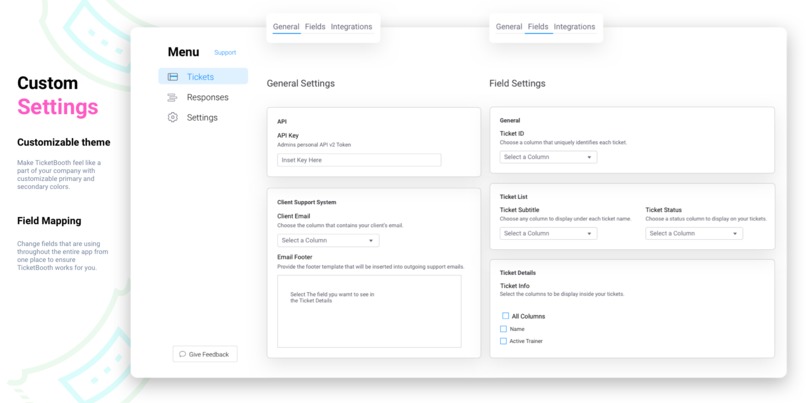This screenshot has height=403, width=806.
Task: Select the General tab in the first tab bar
Action: click(286, 27)
